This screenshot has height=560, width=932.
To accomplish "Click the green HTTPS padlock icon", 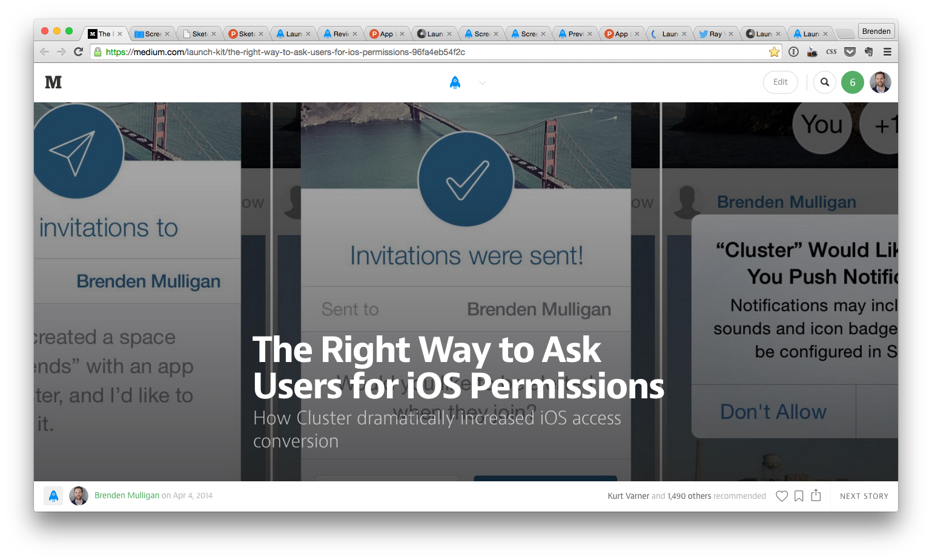I will (x=97, y=52).
